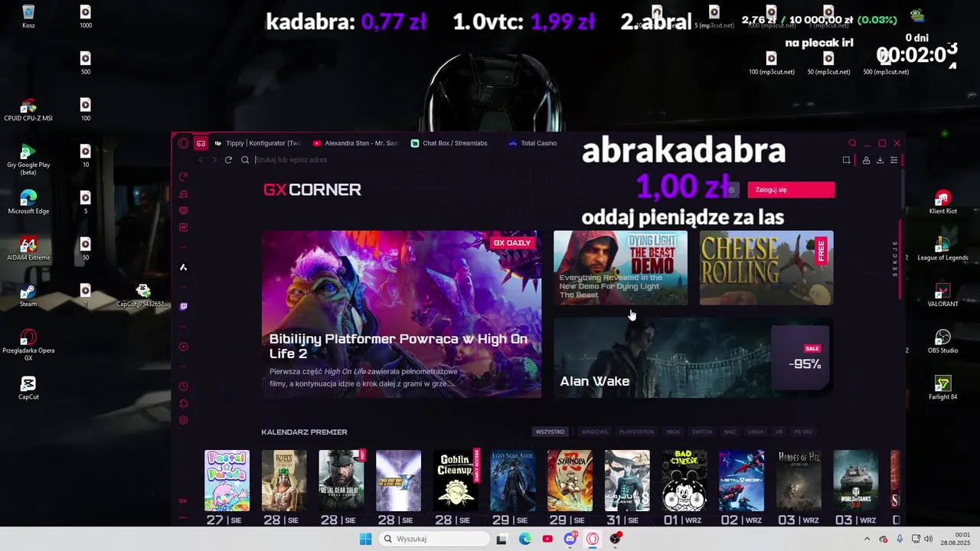
Task: Open volume control in system tray
Action: pos(929,539)
